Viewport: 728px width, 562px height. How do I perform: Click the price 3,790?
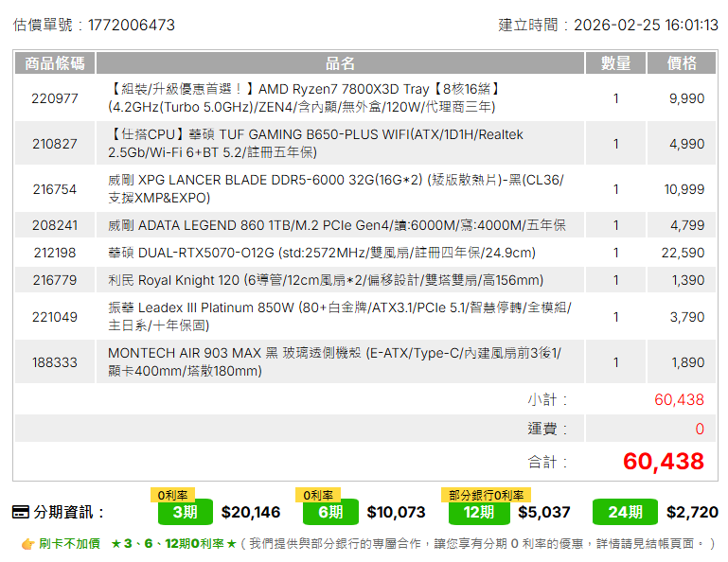(x=687, y=317)
